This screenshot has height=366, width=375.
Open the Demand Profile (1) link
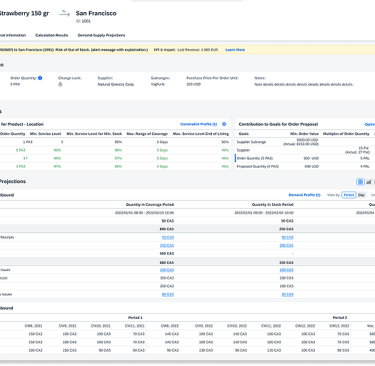[x=304, y=195]
